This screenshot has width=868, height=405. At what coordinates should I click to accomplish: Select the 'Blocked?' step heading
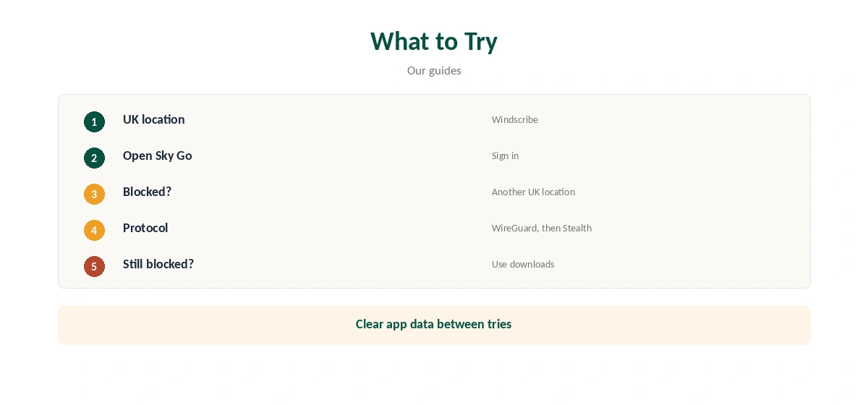(x=147, y=192)
